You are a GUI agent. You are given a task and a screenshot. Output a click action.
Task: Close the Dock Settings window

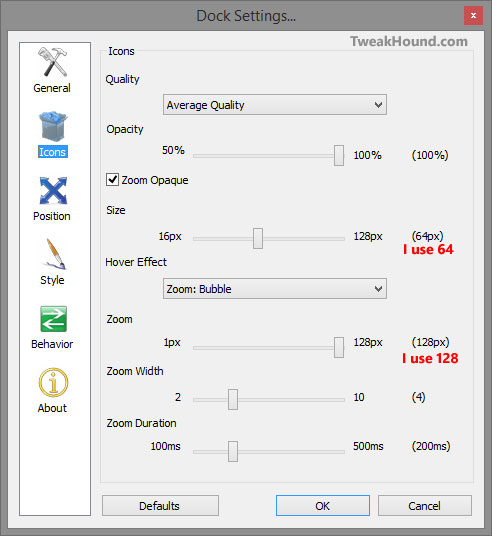[x=473, y=15]
